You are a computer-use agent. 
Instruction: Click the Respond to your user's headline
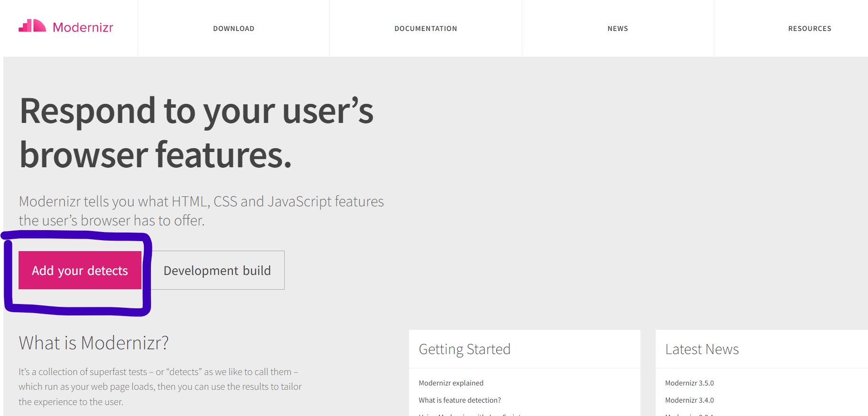pyautogui.click(x=197, y=132)
